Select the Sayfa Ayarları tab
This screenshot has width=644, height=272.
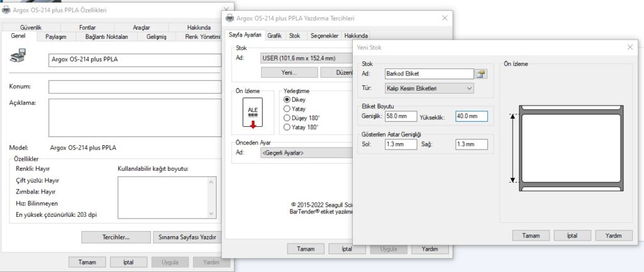(245, 35)
